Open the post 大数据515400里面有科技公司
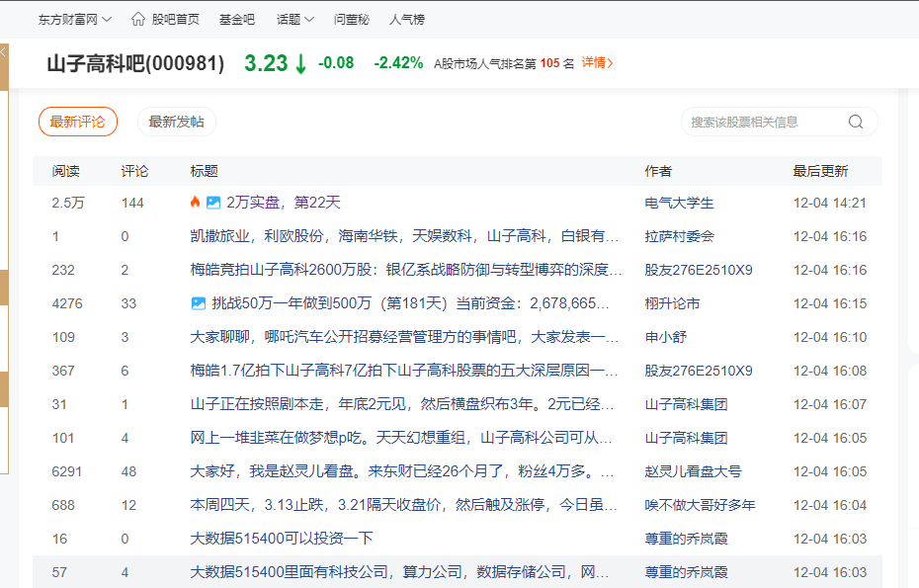919x588 pixels. click(400, 572)
